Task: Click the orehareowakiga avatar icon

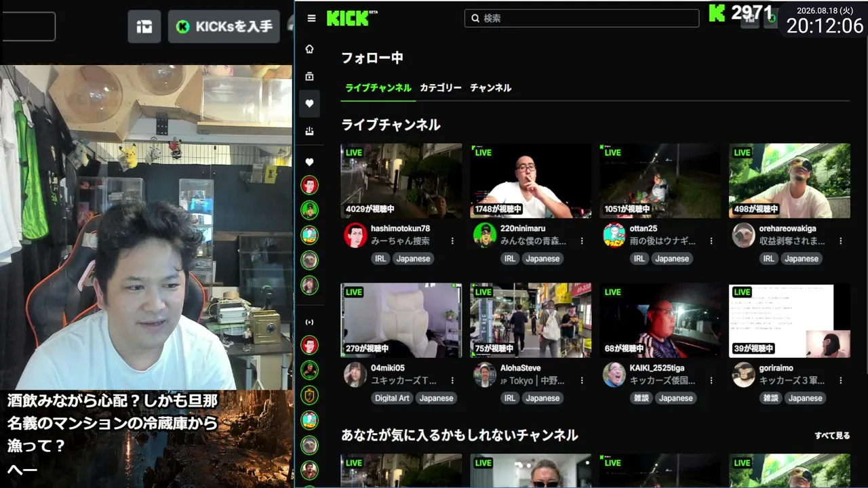Action: coord(744,235)
